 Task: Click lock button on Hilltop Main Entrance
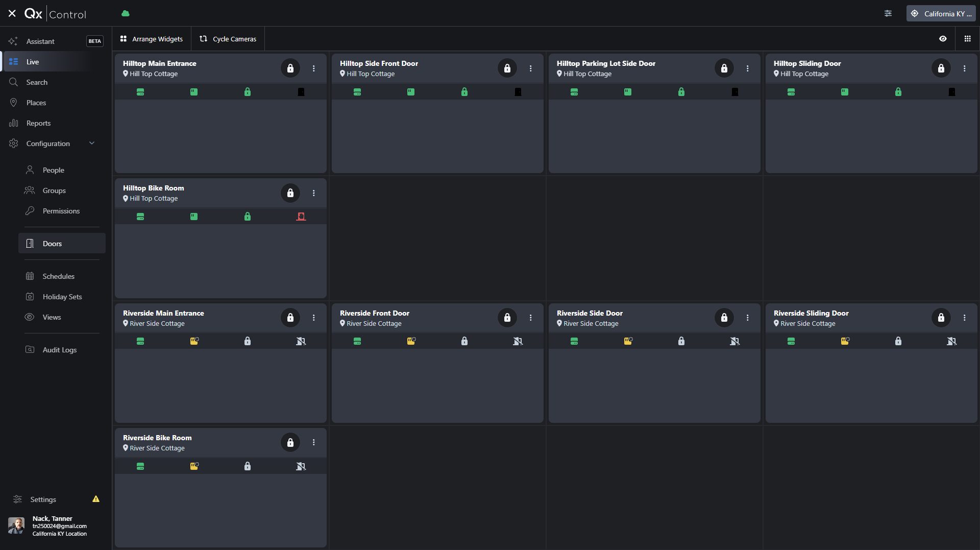click(x=290, y=68)
